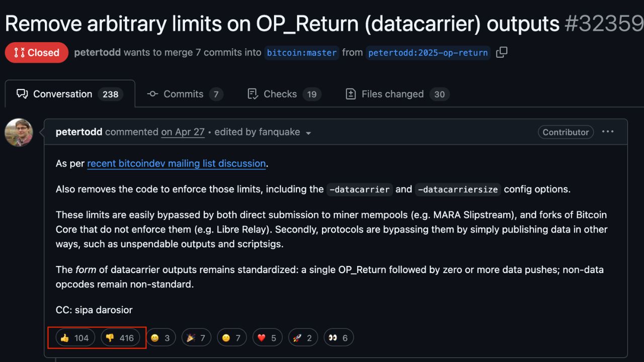The height and width of the screenshot is (362, 644).
Task: Select the confused face reaction
Action: pos(232,338)
